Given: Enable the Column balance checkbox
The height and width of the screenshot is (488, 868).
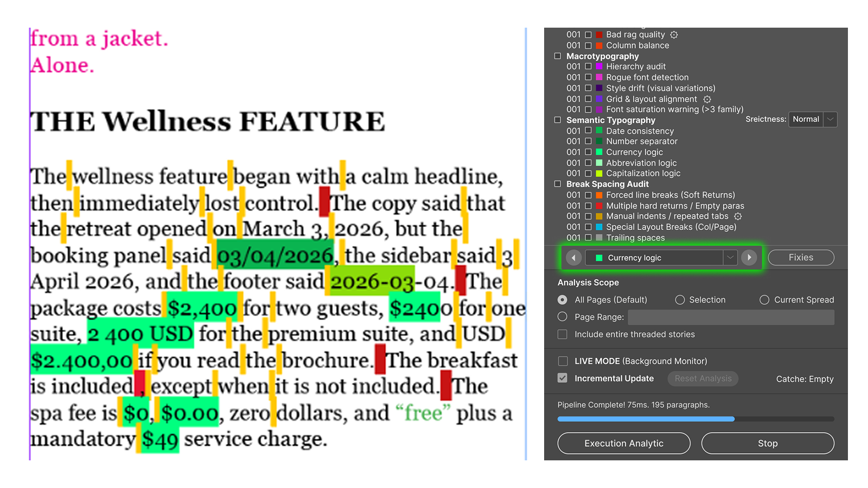Looking at the screenshot, I should pyautogui.click(x=588, y=46).
